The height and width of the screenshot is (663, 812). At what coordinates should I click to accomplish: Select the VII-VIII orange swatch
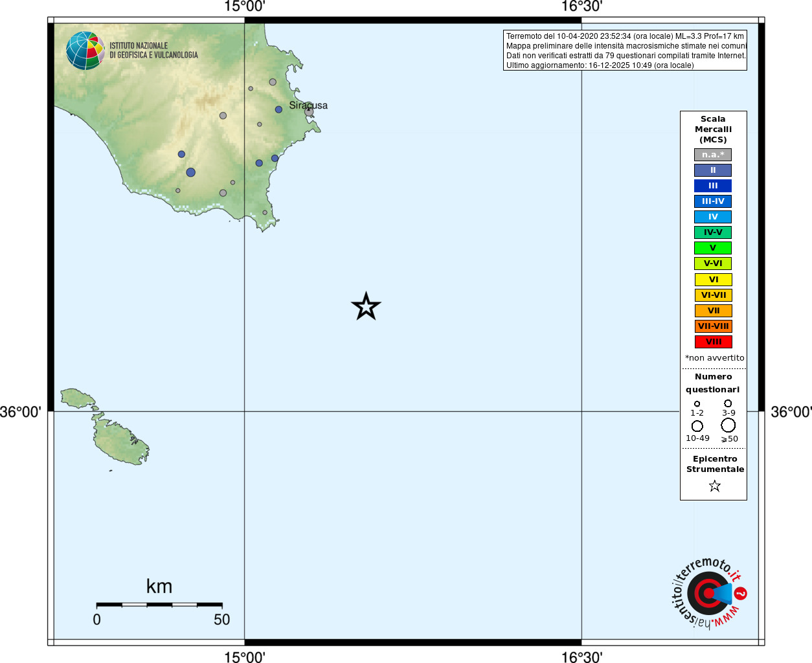click(714, 326)
